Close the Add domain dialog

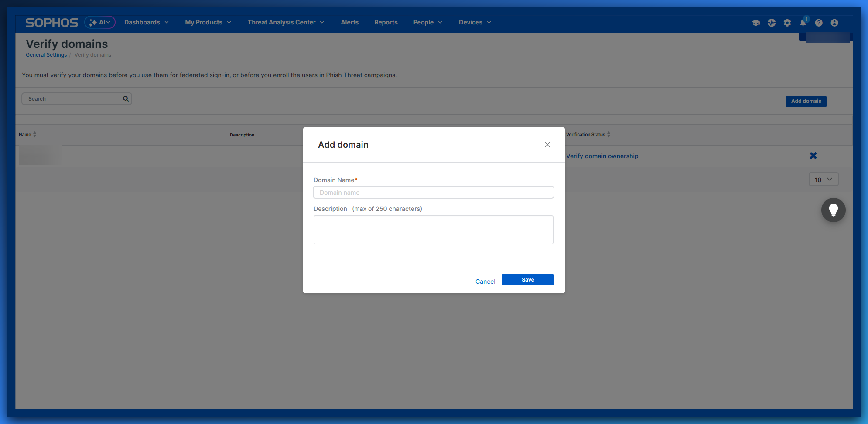point(547,145)
